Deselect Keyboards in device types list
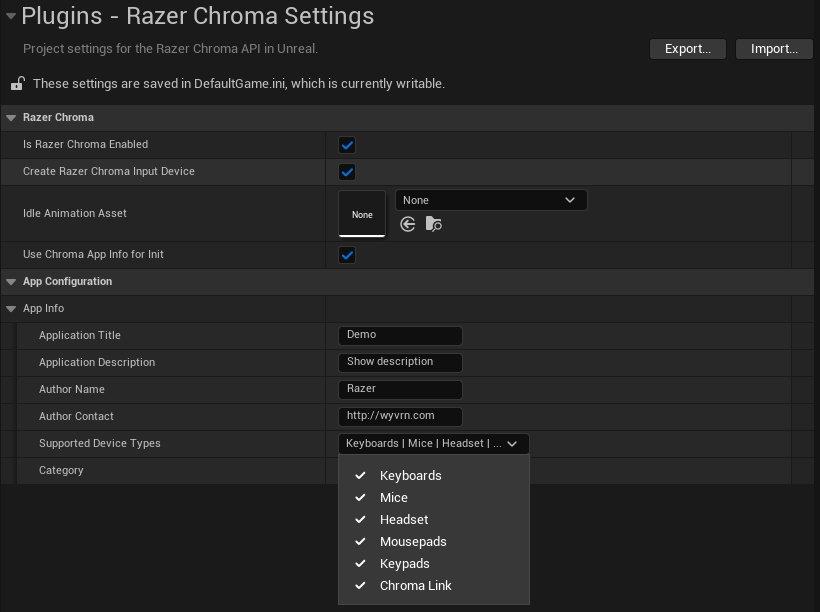This screenshot has width=820, height=612. (410, 476)
